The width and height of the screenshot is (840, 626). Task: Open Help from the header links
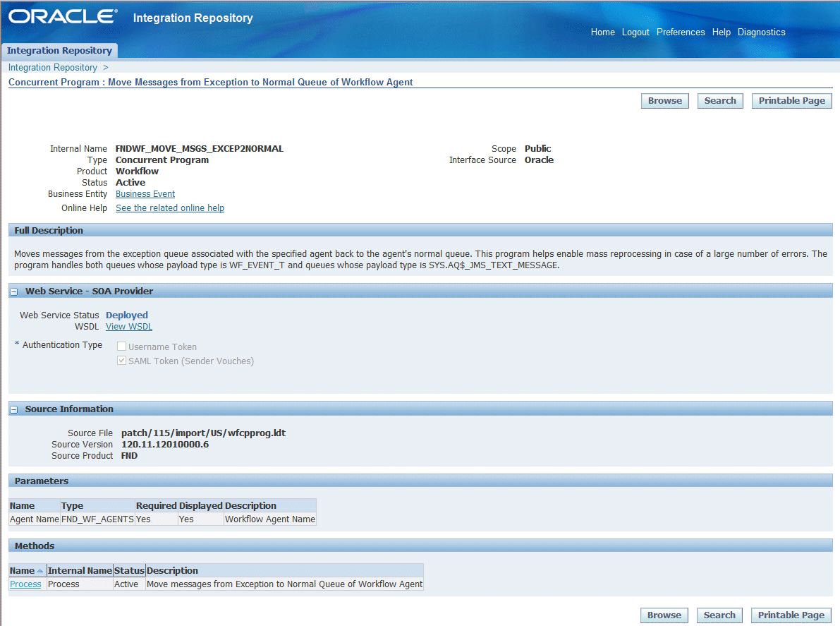click(x=721, y=32)
